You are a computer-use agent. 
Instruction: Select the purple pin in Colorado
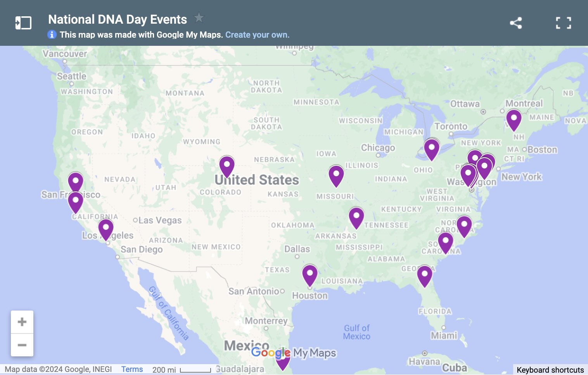click(x=227, y=167)
